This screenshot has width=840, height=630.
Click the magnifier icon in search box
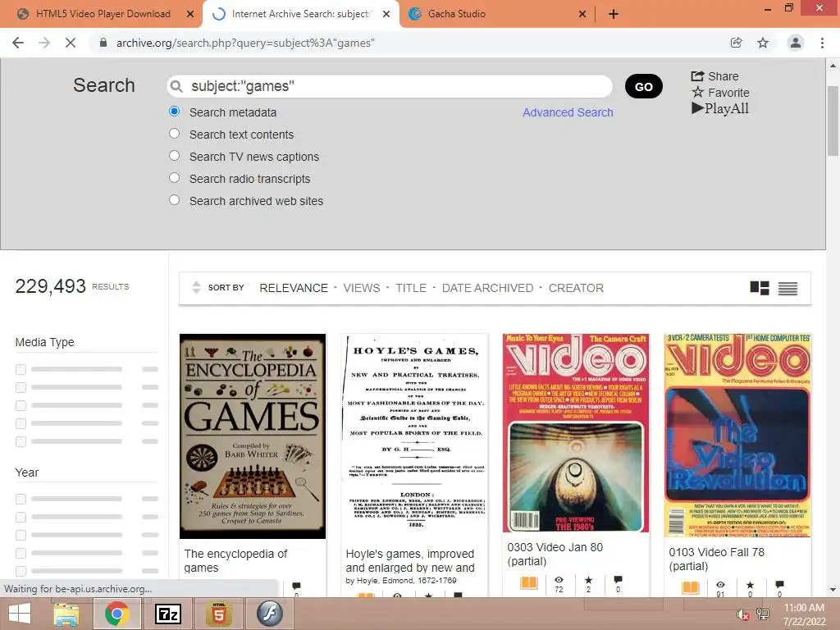point(176,86)
